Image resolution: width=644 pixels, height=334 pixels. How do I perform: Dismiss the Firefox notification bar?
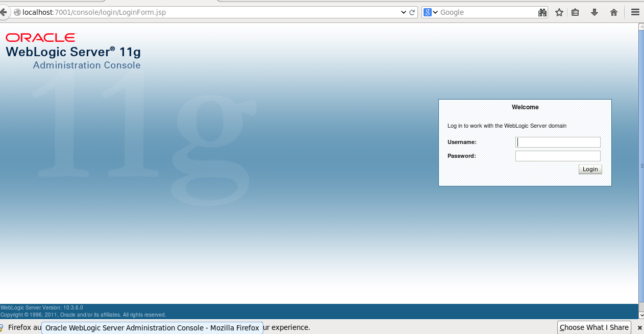point(639,328)
